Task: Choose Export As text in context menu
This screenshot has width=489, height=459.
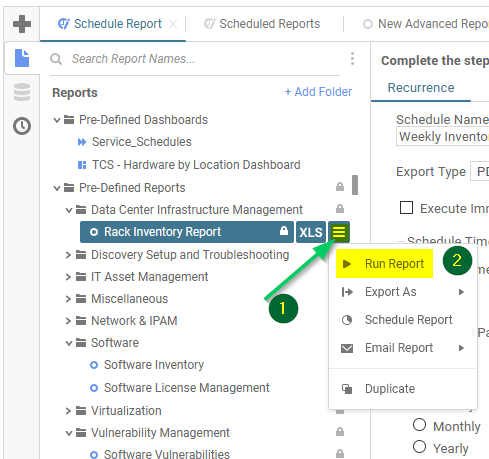Action: pos(391,292)
